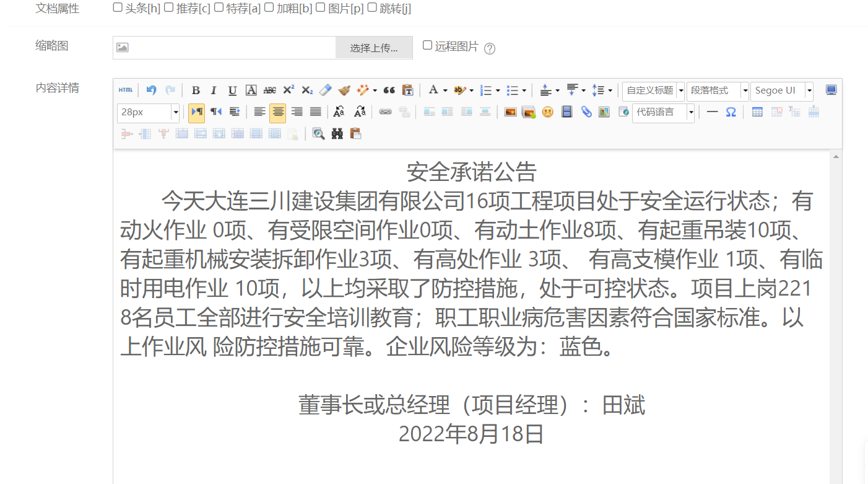Check the 头条[h] attribute
The image size is (868, 484).
tap(118, 8)
